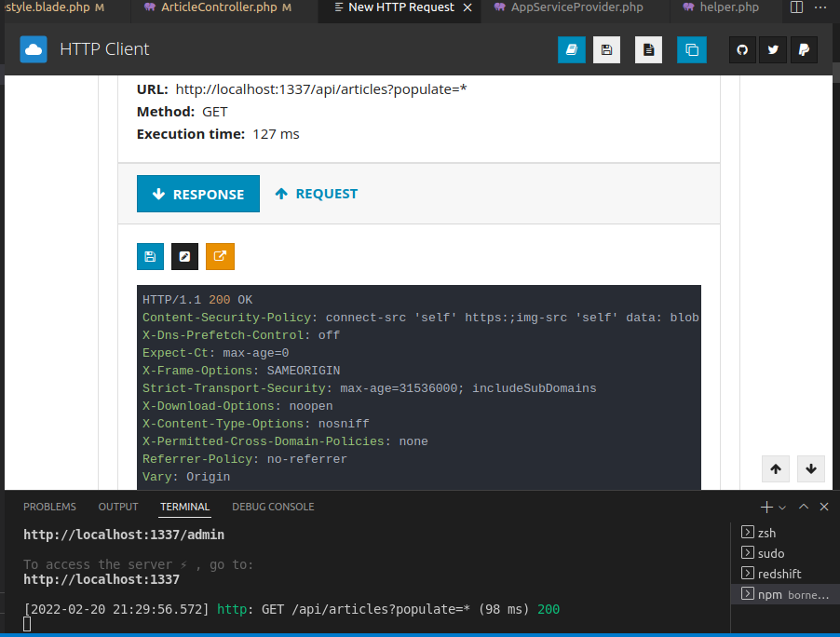Click the 'X-Download-Options: noopen' line
The image size is (840, 637).
(x=237, y=406)
